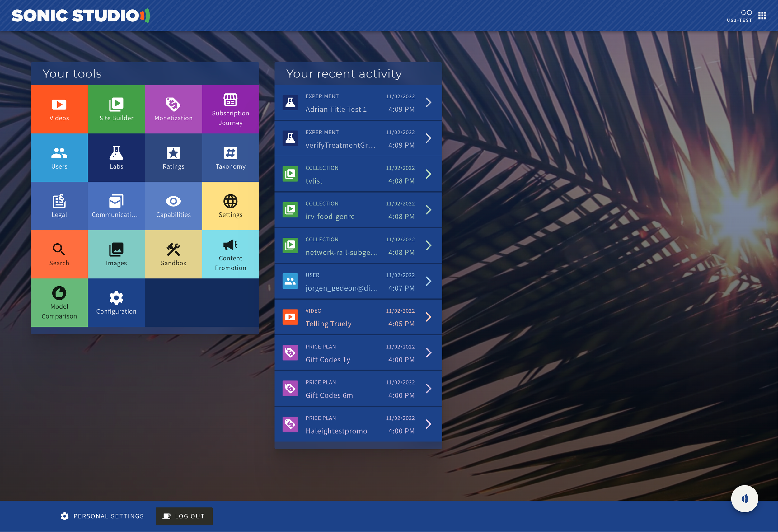Screen dimensions: 778x532
Task: Open the apps grid menu icon
Action: [x=762, y=15]
